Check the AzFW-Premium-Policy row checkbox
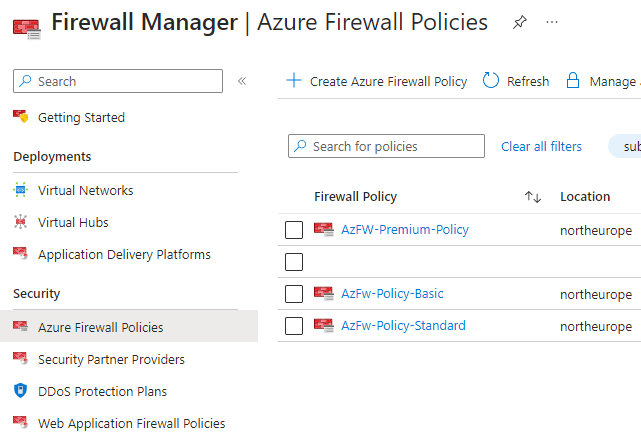 click(294, 230)
